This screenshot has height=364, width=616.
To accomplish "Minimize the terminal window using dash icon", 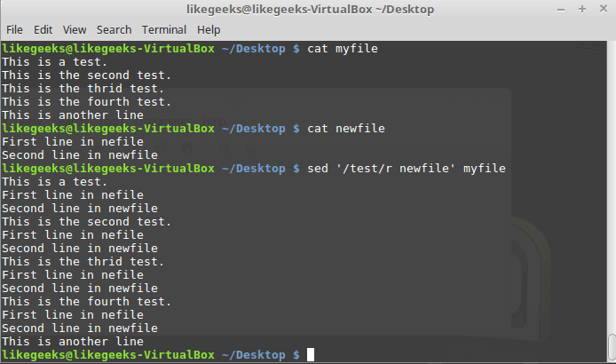I will tap(561, 10).
